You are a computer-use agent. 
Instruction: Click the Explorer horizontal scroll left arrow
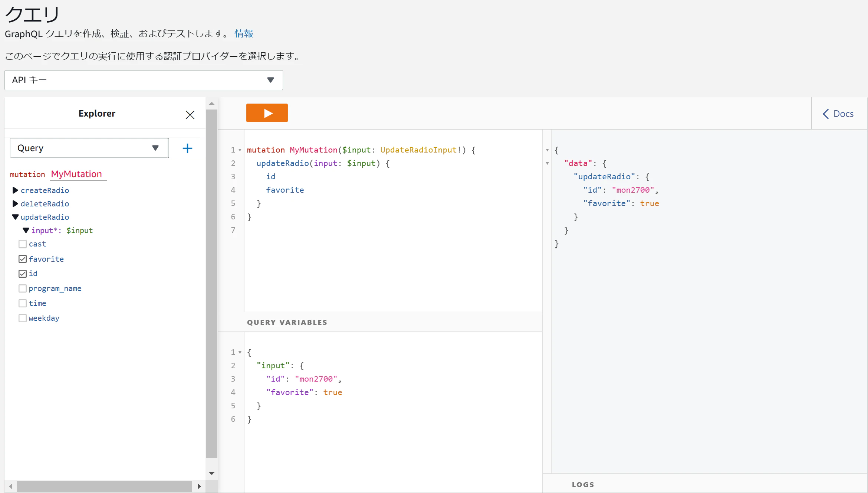(x=11, y=486)
